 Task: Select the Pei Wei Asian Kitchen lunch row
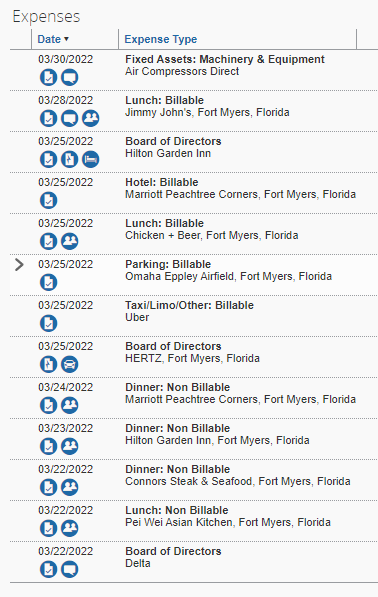point(194,521)
